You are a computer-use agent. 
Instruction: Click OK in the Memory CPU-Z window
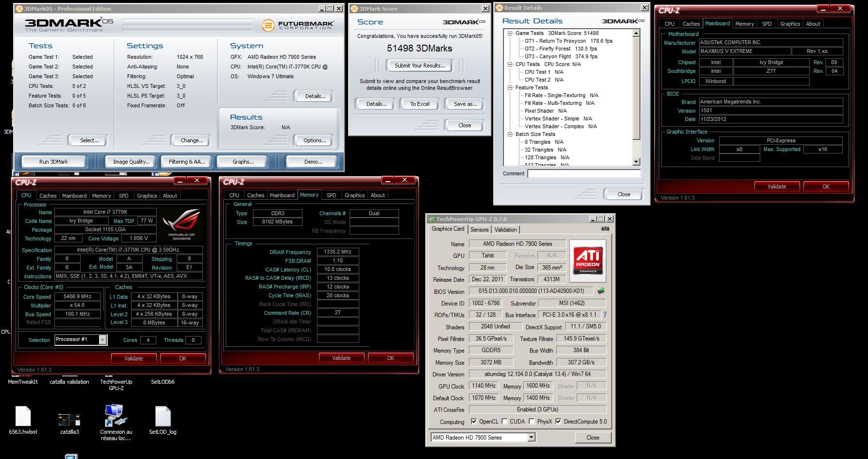(x=390, y=358)
